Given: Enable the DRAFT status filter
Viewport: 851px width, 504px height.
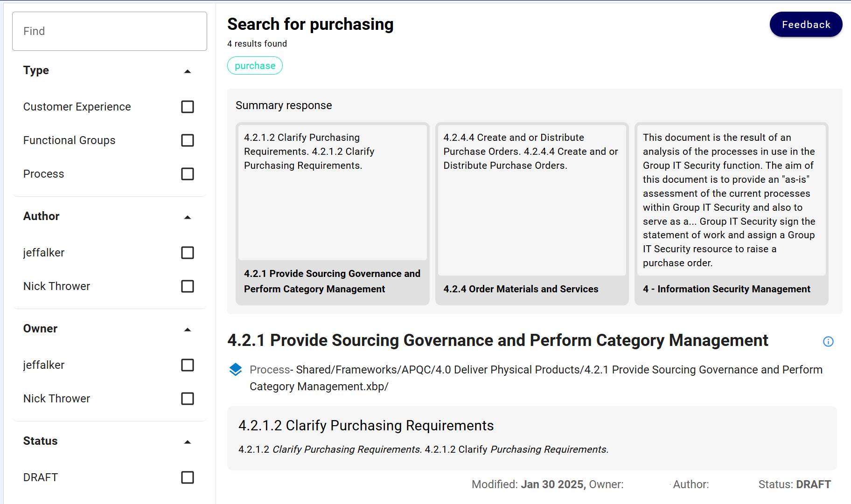Looking at the screenshot, I should point(187,477).
